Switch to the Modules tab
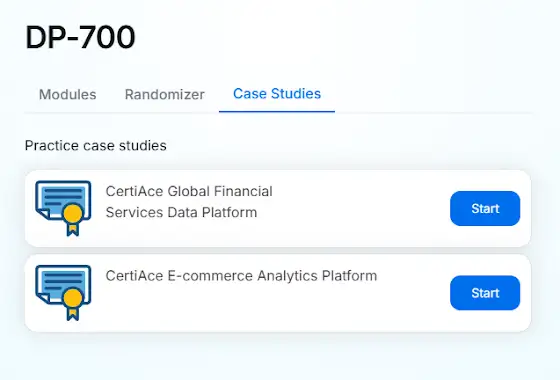Image resolution: width=560 pixels, height=380 pixels. 68,95
